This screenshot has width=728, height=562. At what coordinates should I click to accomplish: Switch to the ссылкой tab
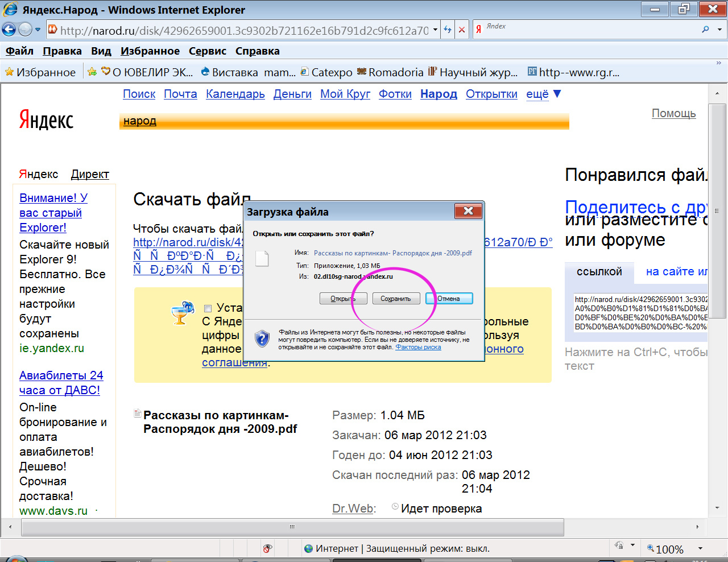pyautogui.click(x=599, y=272)
